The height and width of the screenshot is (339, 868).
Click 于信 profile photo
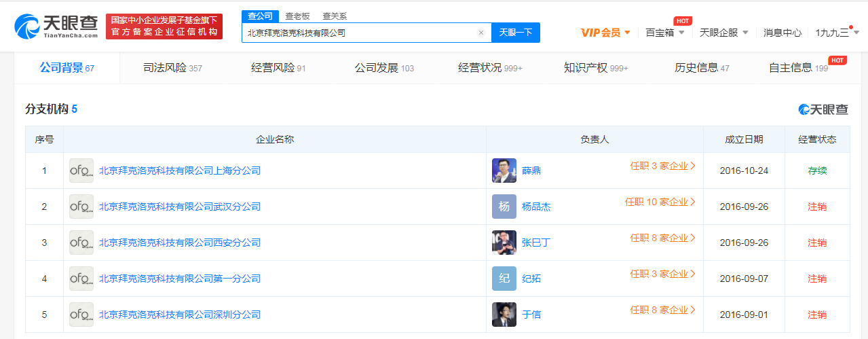(x=504, y=315)
